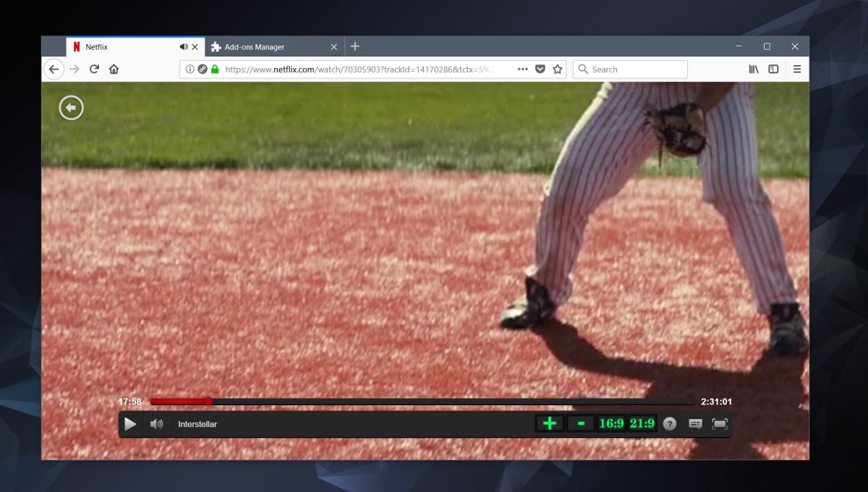Click the red playback position knob
The width and height of the screenshot is (868, 492).
point(208,402)
